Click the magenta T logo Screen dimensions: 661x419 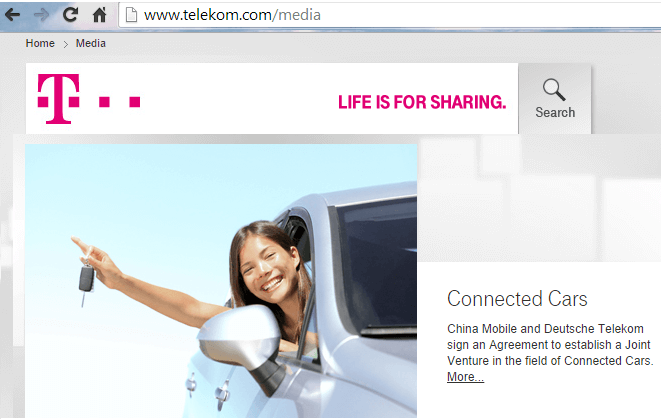click(58, 99)
